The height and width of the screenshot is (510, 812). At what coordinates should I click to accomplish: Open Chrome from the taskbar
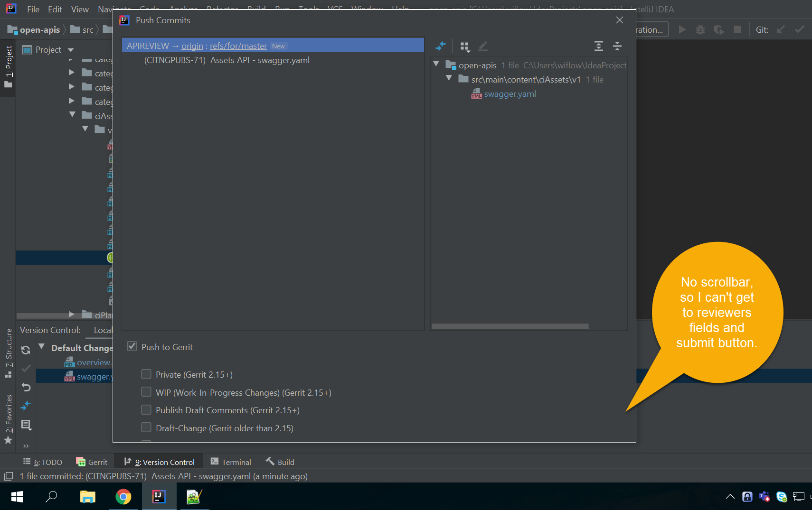(123, 496)
